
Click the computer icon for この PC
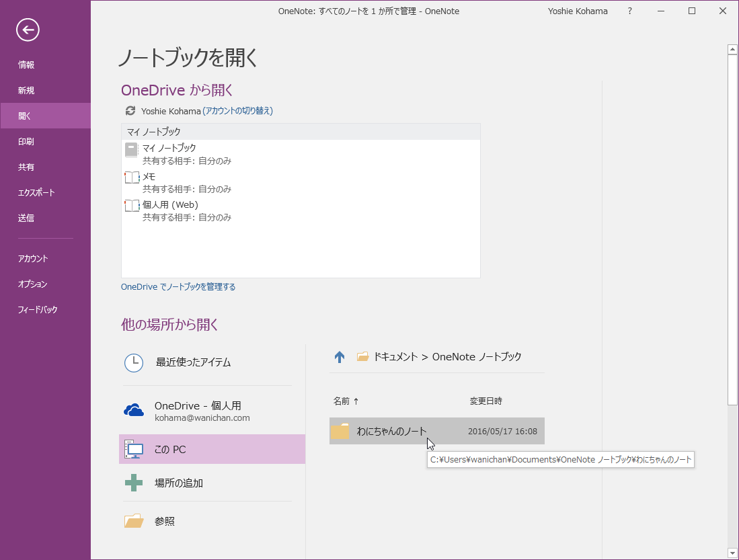point(134,449)
